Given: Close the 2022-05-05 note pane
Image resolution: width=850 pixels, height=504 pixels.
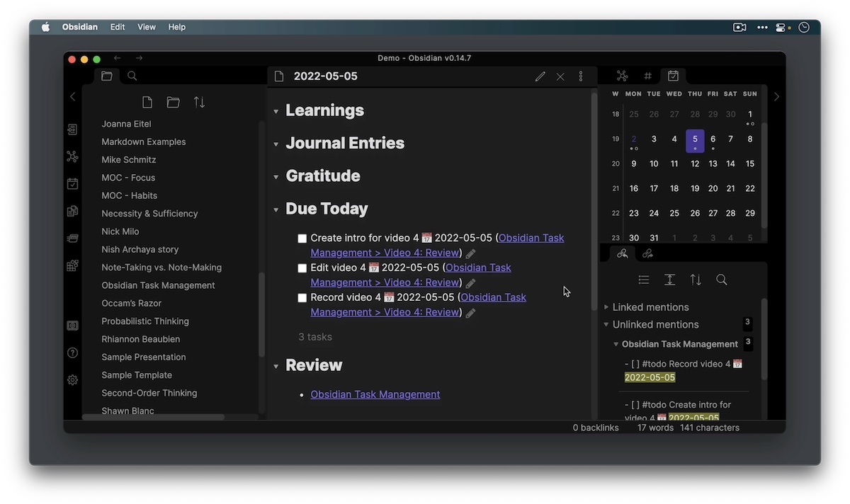Looking at the screenshot, I should coord(560,76).
